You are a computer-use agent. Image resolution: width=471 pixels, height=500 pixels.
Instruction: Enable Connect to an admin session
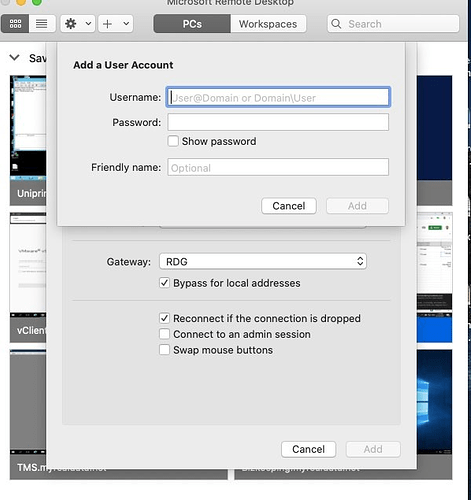point(164,334)
